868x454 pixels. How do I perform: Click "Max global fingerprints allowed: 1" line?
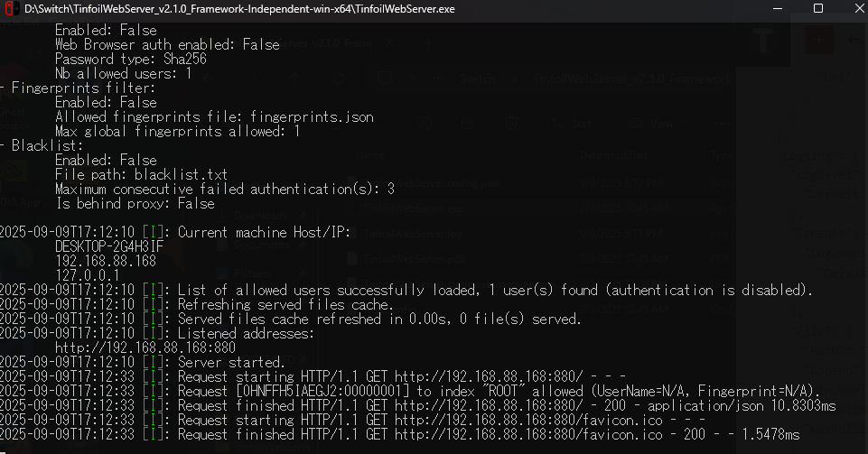point(178,131)
